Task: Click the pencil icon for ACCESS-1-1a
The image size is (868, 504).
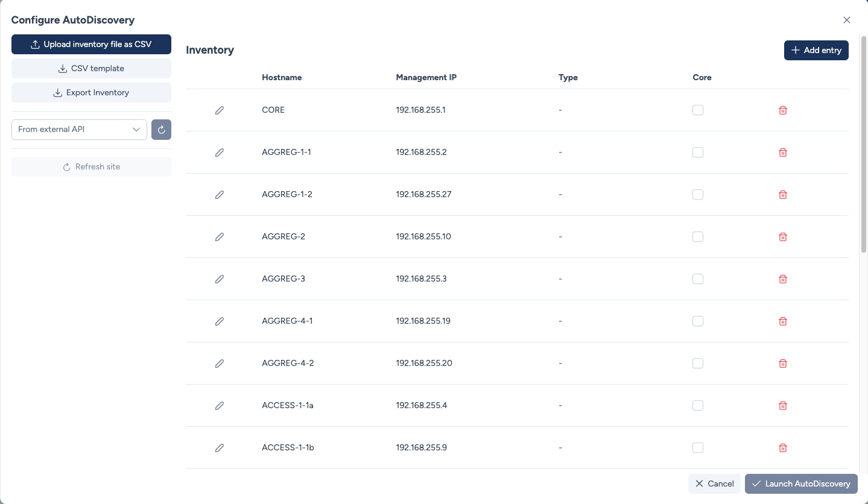Action: click(x=220, y=406)
